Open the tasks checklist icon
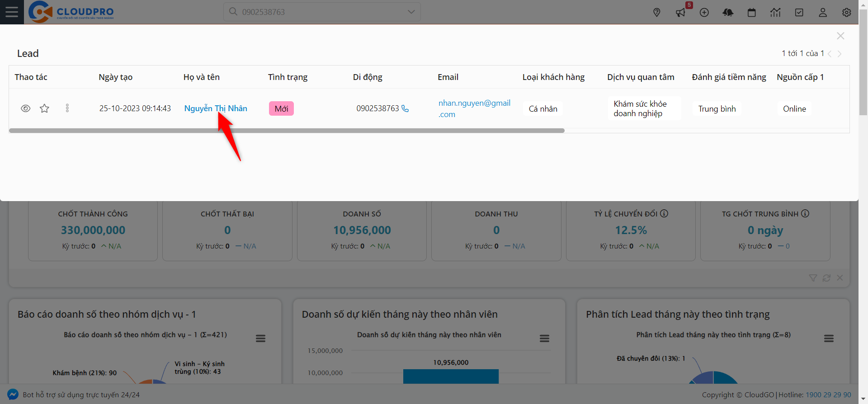 point(799,13)
